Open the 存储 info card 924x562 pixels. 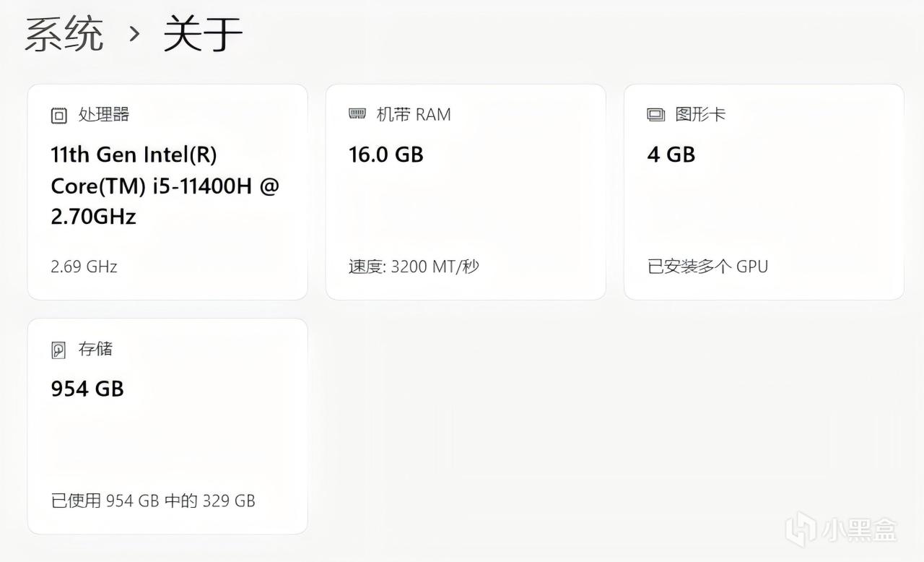pos(167,426)
